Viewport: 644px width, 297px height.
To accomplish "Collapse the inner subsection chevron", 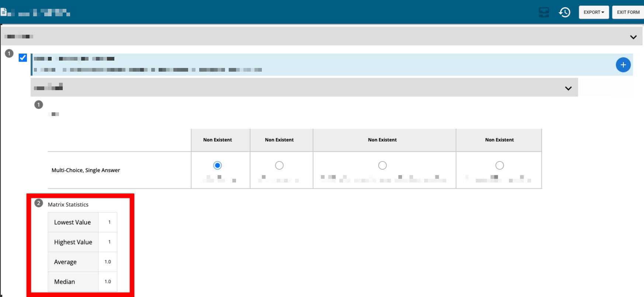I will (568, 88).
